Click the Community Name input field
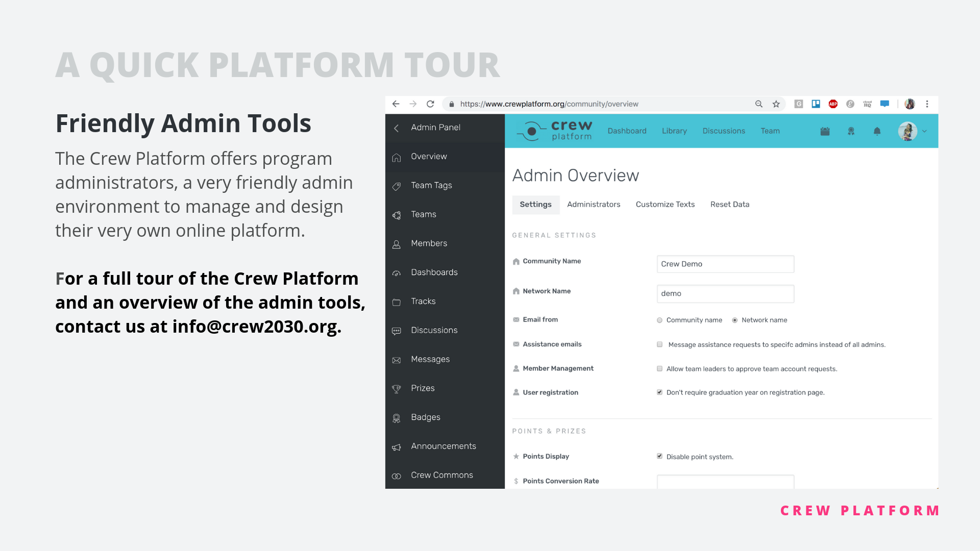 [725, 264]
